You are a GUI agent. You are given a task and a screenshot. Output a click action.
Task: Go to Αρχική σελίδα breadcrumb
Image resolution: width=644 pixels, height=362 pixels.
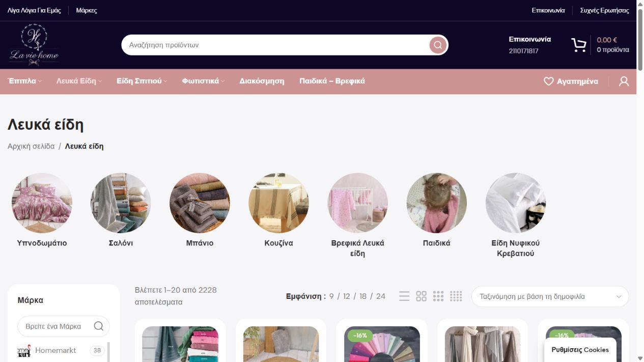coord(31,147)
